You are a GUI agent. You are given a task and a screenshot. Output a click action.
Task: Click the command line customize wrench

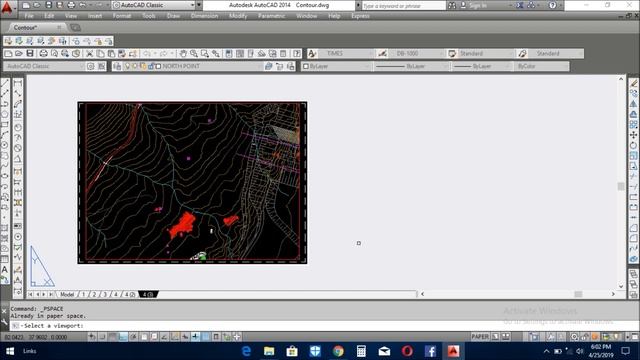(x=4, y=322)
